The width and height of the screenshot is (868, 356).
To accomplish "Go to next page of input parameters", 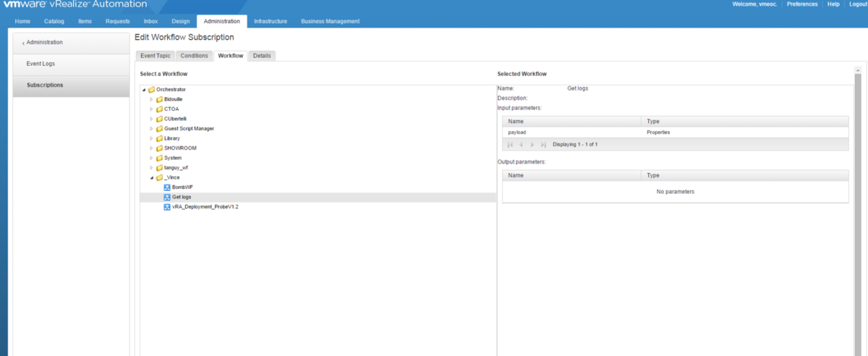I will pyautogui.click(x=532, y=145).
